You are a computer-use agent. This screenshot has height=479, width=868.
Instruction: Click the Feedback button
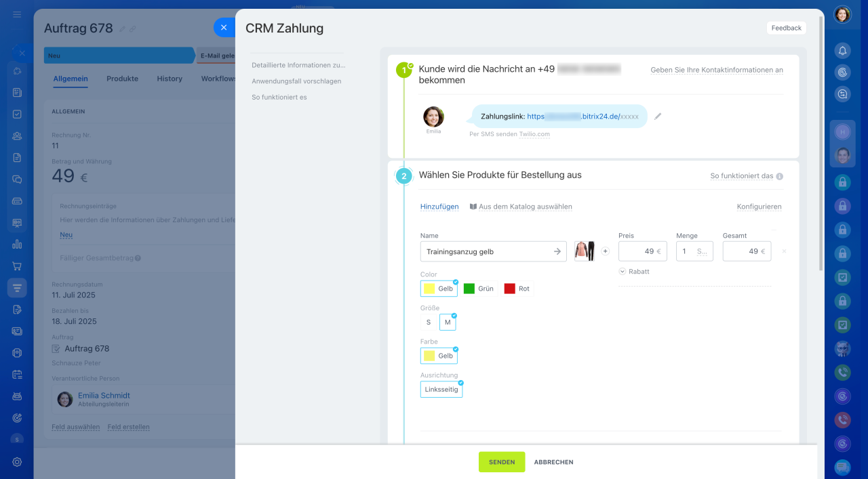[x=787, y=28]
